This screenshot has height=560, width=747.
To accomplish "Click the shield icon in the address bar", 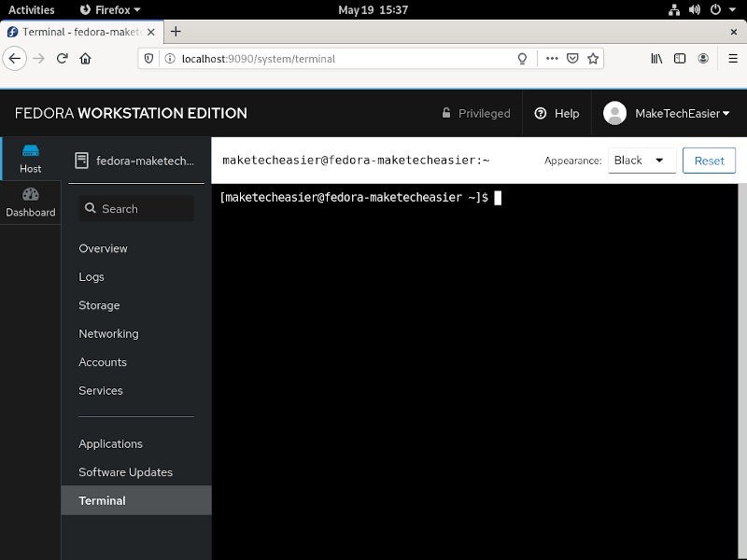I will click(149, 58).
